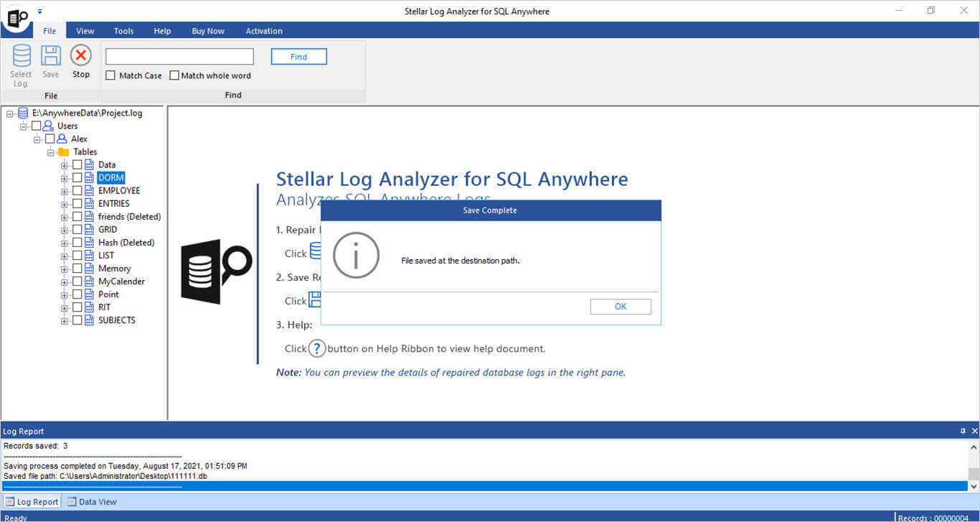This screenshot has width=980, height=522.
Task: Click the Memory table icon
Action: point(89,268)
